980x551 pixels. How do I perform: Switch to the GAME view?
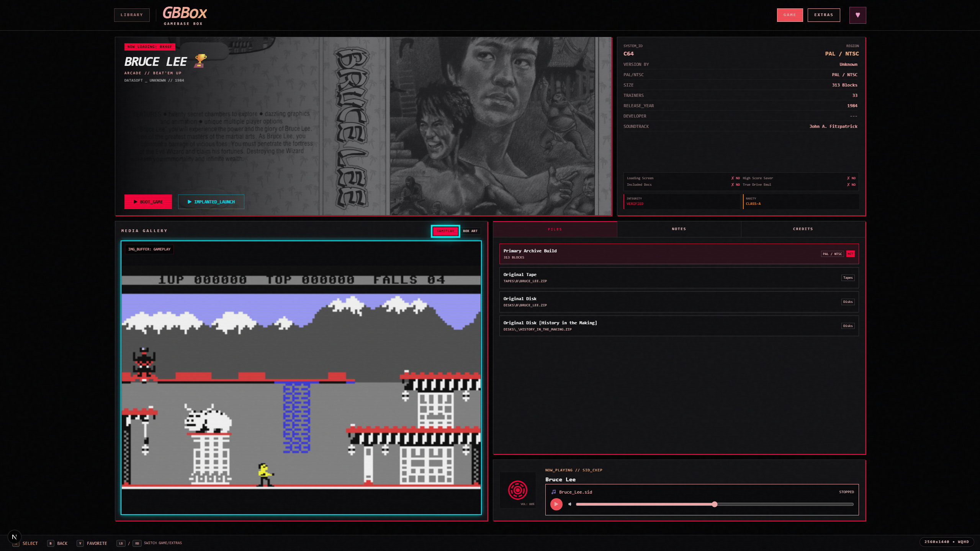(x=790, y=15)
